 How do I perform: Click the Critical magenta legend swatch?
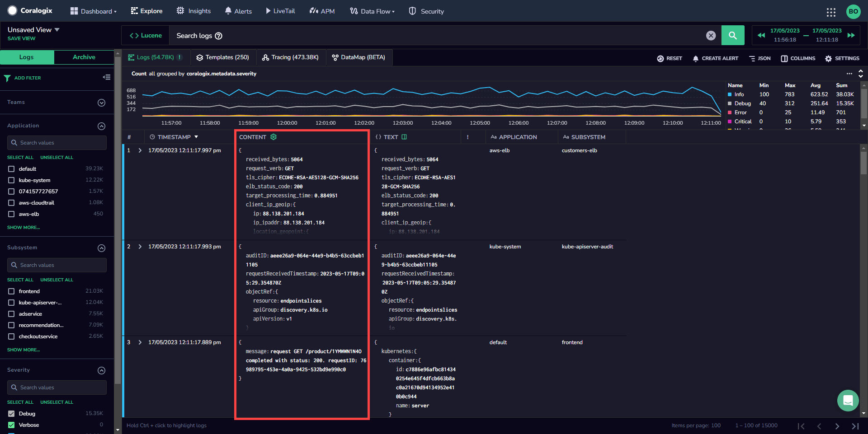tap(730, 121)
